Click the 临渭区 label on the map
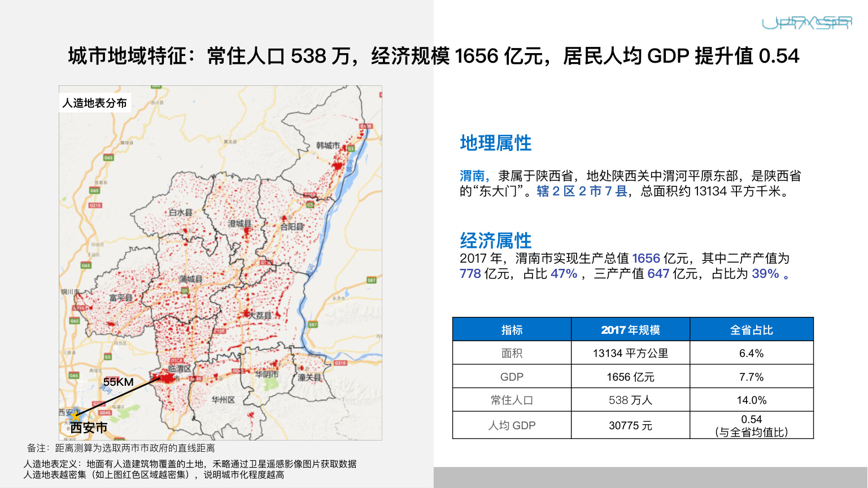 coord(180,369)
